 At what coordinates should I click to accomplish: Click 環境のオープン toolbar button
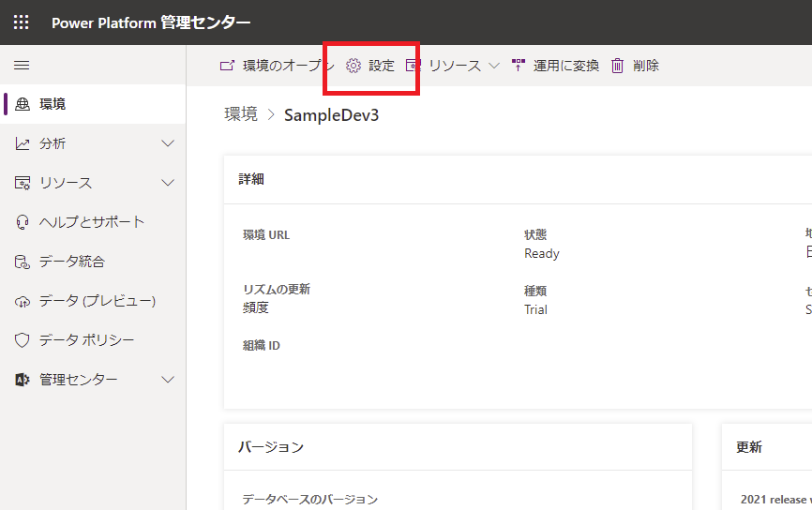pos(277,66)
